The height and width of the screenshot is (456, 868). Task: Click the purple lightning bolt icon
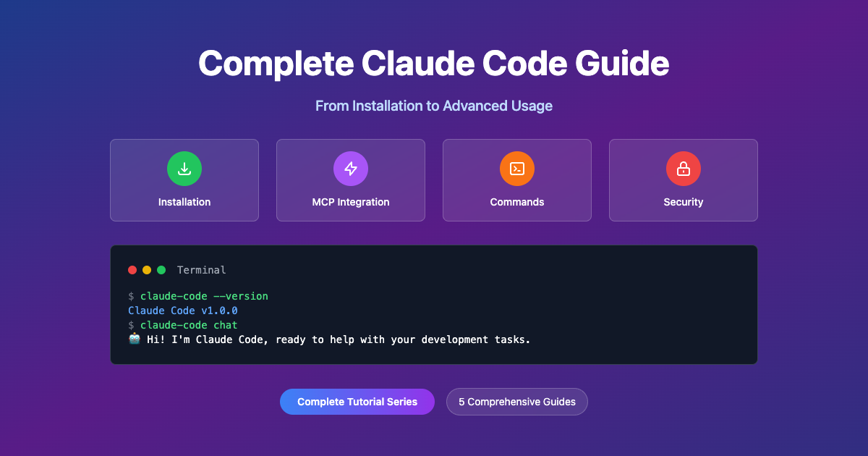point(351,169)
